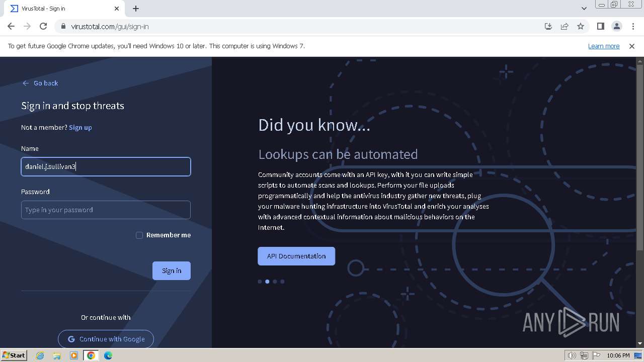Install app icon in address bar
The height and width of the screenshot is (362, 644).
pyautogui.click(x=548, y=26)
